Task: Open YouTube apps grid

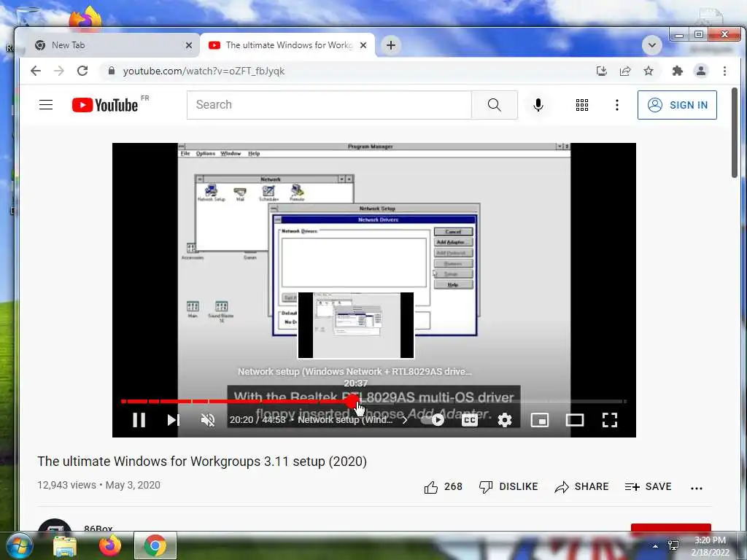Action: pyautogui.click(x=581, y=105)
